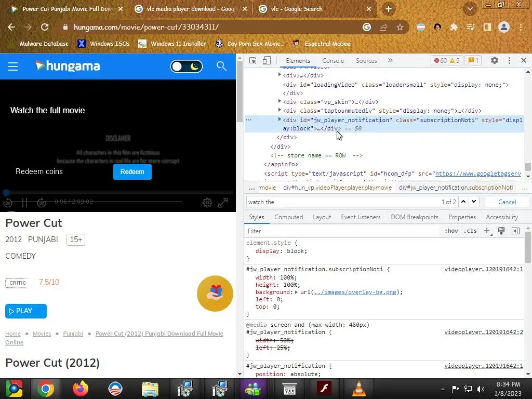Open the Accessibility pane tab

(502, 217)
